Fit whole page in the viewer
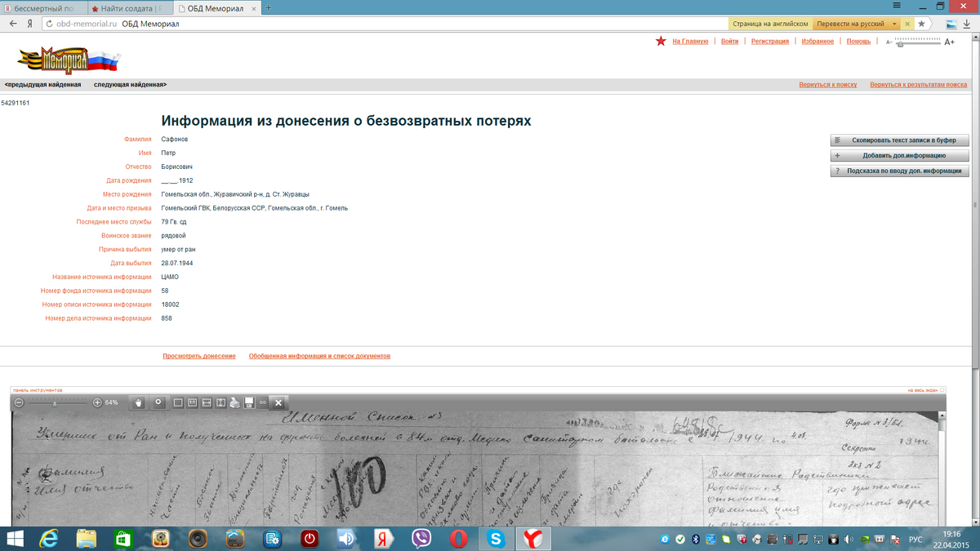Viewport: 980px width, 551px height. pos(178,402)
